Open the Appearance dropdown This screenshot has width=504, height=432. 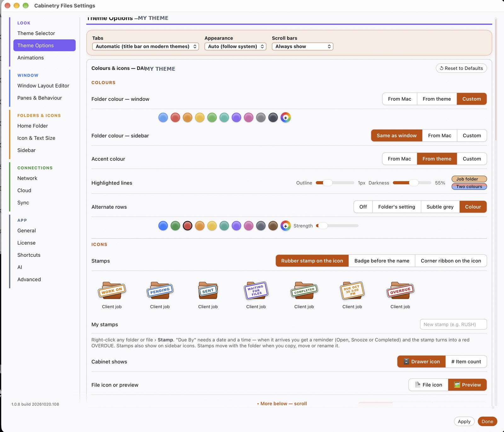coord(235,46)
